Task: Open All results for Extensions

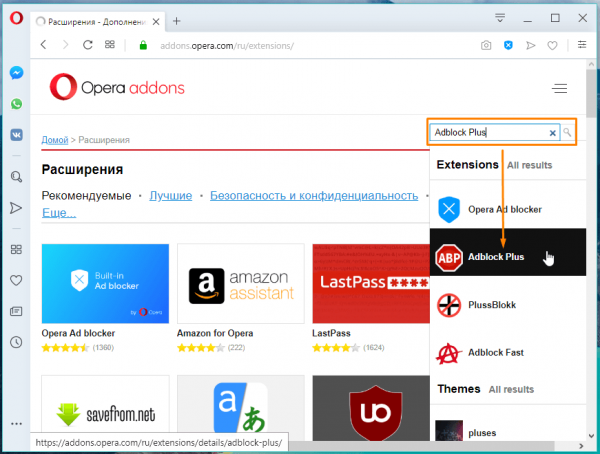Action: pos(530,165)
